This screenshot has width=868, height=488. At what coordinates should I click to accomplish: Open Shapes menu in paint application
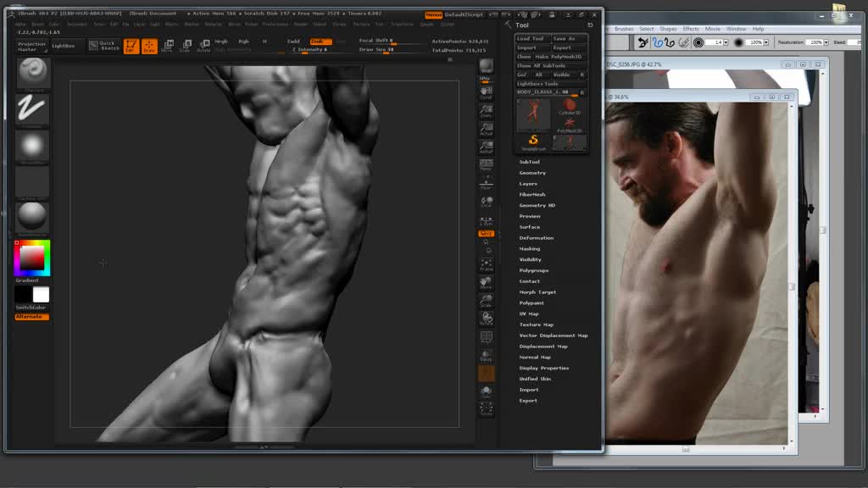(668, 29)
